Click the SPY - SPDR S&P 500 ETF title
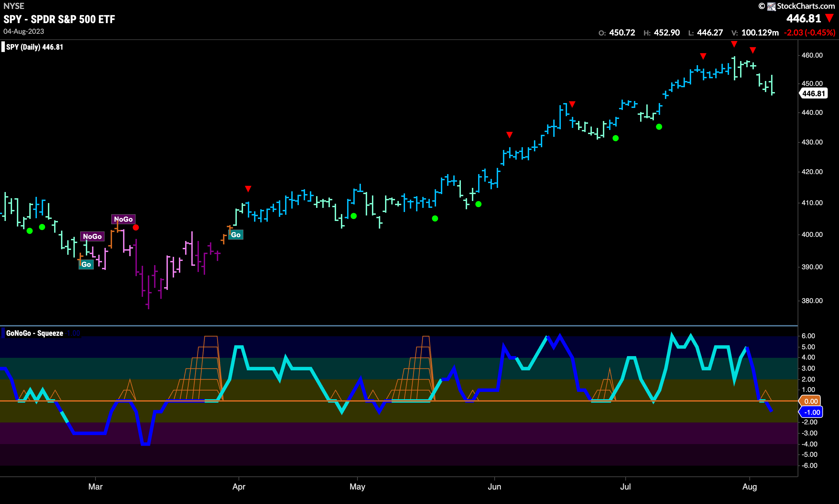839x504 pixels. tap(59, 19)
